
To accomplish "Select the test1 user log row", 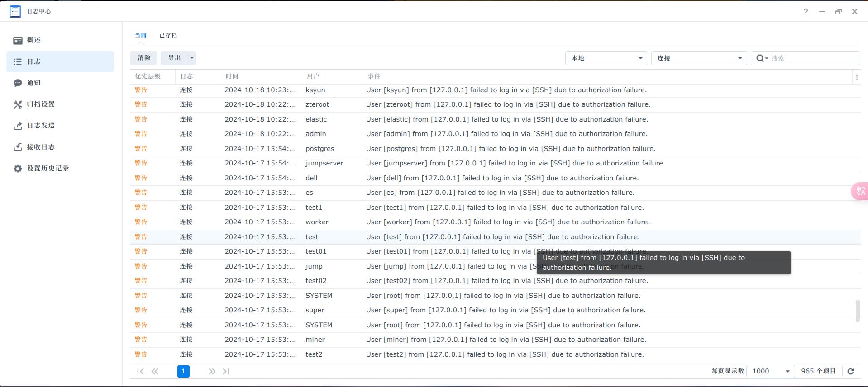I will click(495, 208).
